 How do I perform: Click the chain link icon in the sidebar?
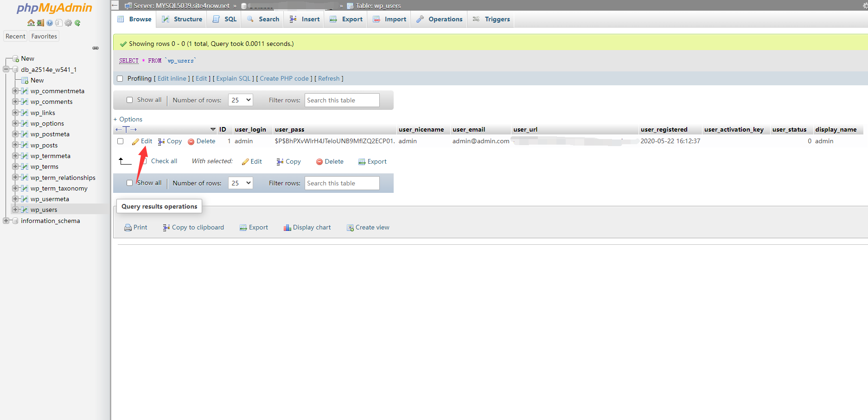click(x=96, y=48)
